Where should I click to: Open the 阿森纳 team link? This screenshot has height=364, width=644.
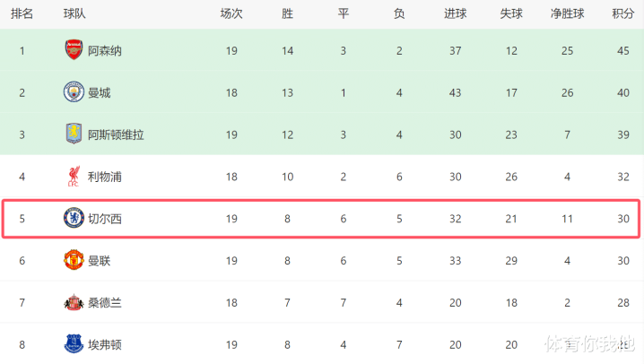pyautogui.click(x=105, y=51)
